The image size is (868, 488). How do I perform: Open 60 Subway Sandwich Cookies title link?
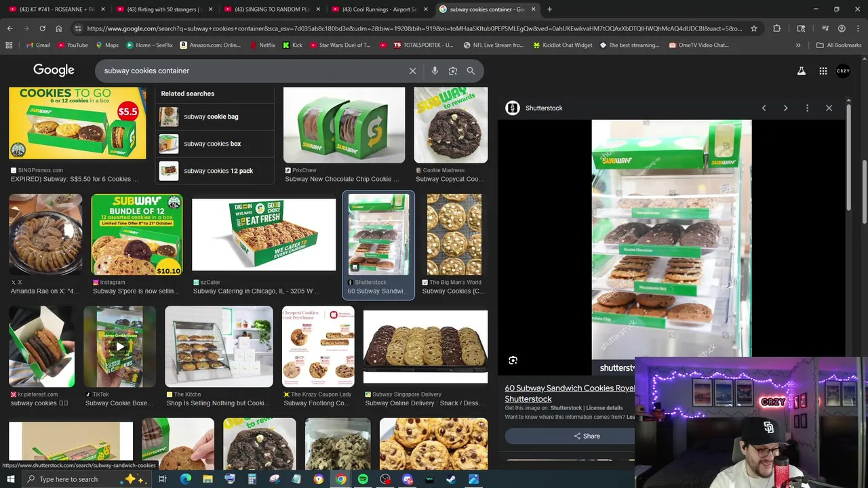click(x=570, y=393)
